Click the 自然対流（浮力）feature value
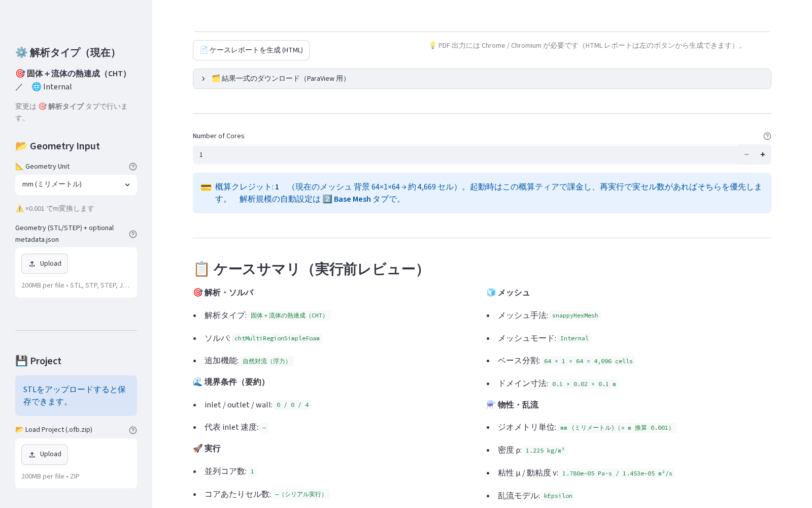This screenshot has height=508, width=812. 267,361
